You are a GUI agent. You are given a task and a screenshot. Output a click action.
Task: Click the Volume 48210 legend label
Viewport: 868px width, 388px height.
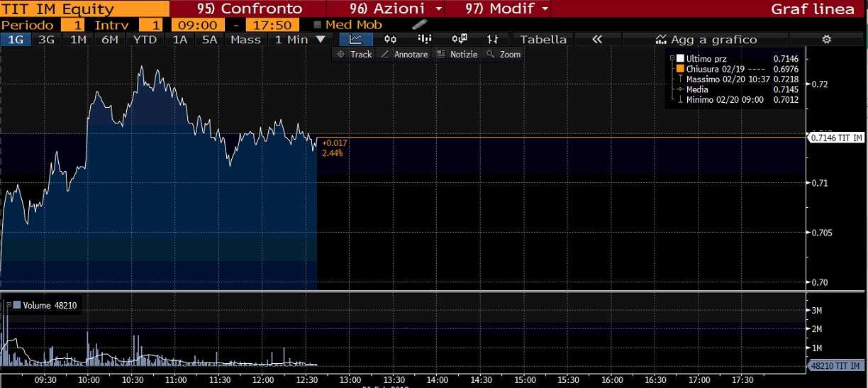(x=50, y=306)
